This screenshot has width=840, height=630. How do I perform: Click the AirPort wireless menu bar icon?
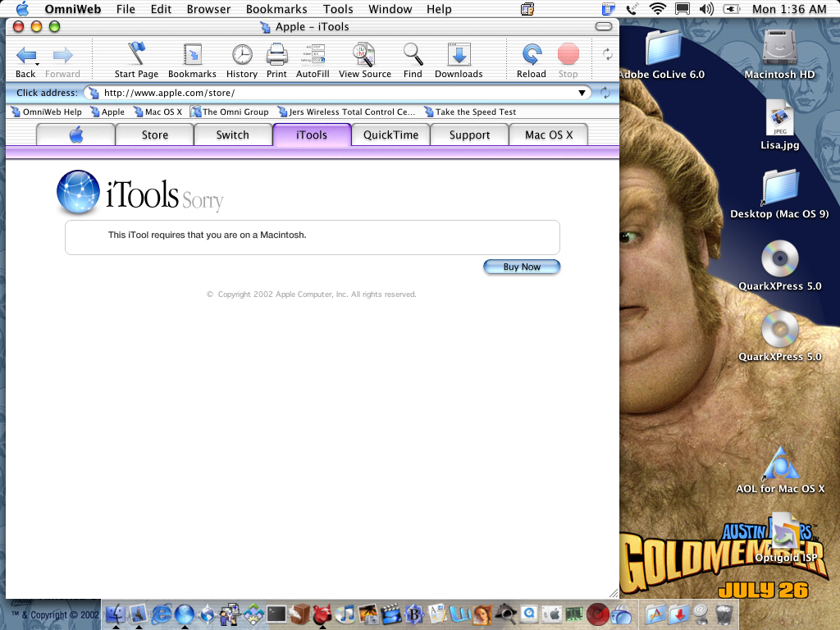pyautogui.click(x=657, y=9)
